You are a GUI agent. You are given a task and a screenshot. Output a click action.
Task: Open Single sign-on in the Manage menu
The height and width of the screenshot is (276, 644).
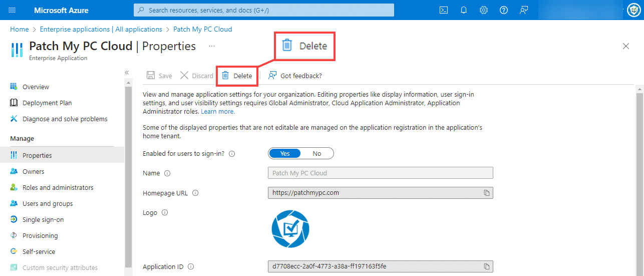click(43, 219)
